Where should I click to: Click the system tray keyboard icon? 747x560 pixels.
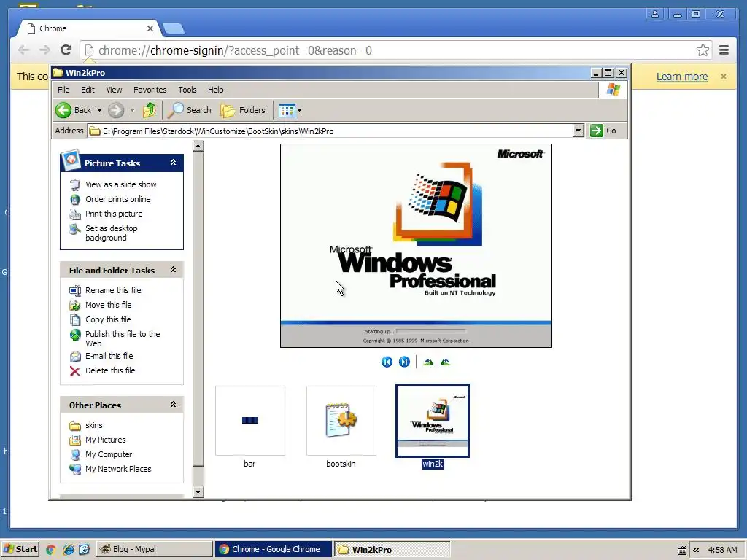coord(682,550)
